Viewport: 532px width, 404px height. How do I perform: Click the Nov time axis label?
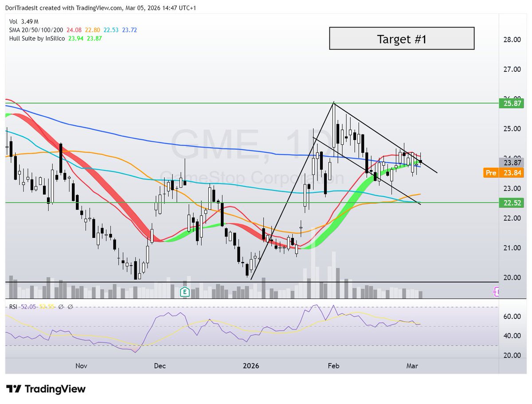pyautogui.click(x=81, y=366)
